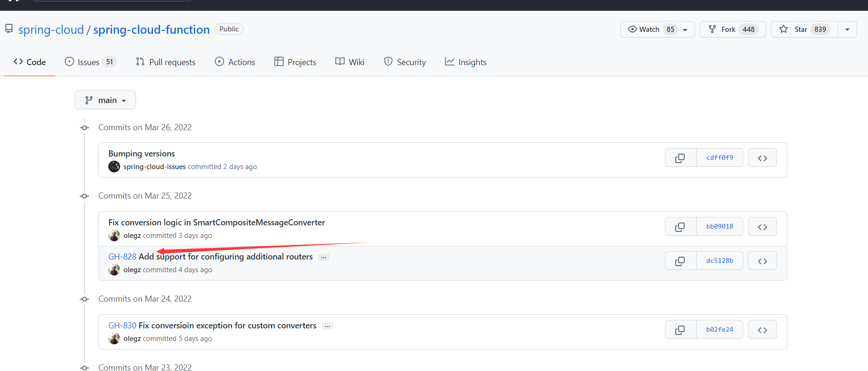This screenshot has width=868, height=371.
Task: Click the Commits on Mar 24, 2022 heading
Action: click(x=145, y=299)
